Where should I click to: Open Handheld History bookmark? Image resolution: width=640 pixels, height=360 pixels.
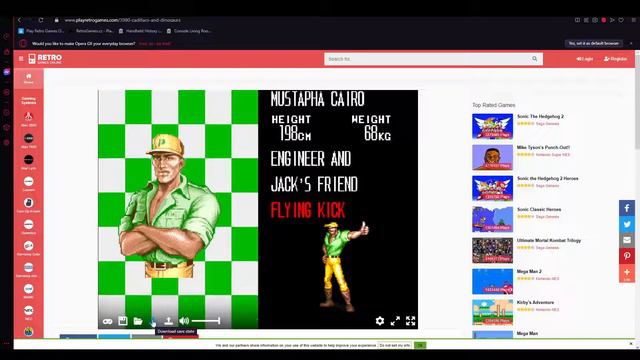click(x=141, y=31)
